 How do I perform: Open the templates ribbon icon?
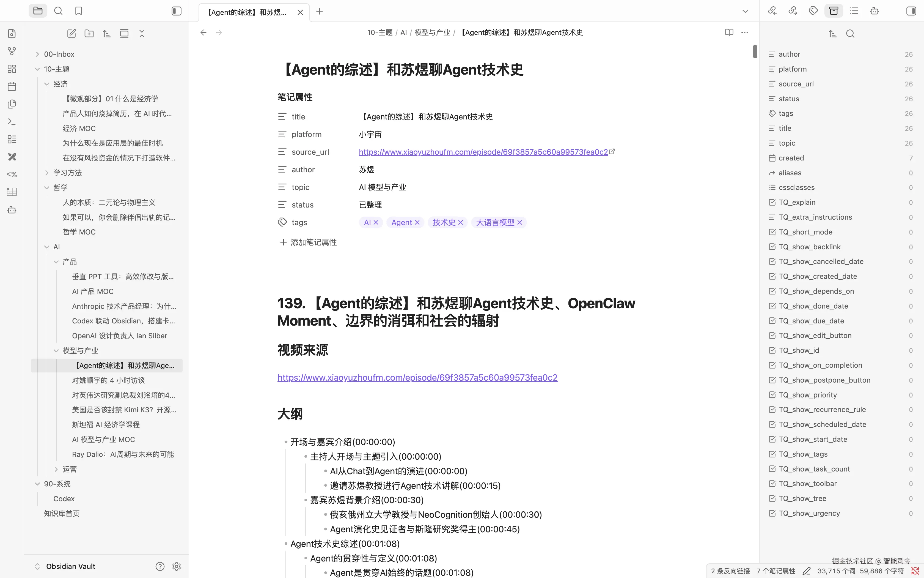coord(12,104)
